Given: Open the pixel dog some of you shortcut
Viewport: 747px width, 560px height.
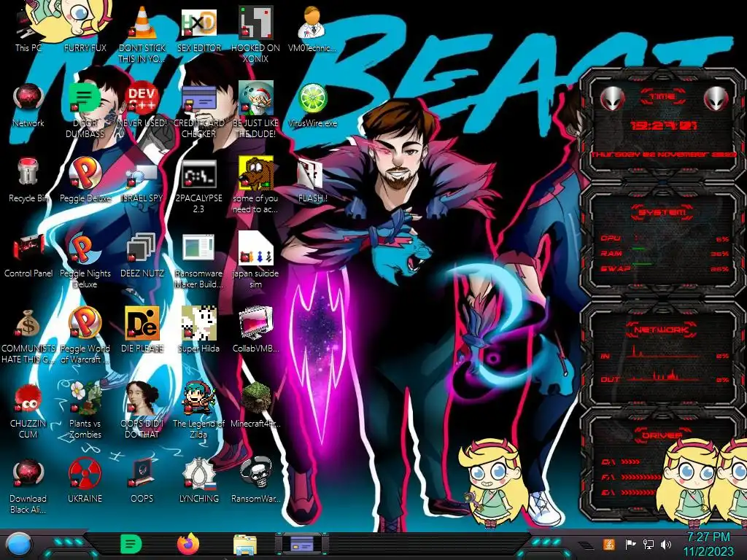Looking at the screenshot, I should point(255,174).
